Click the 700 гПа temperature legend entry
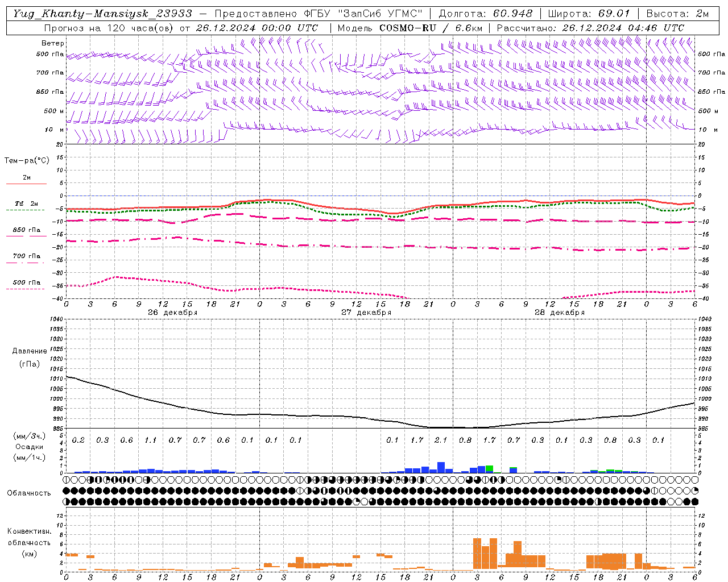Viewport: 728px width, 582px height. click(26, 256)
